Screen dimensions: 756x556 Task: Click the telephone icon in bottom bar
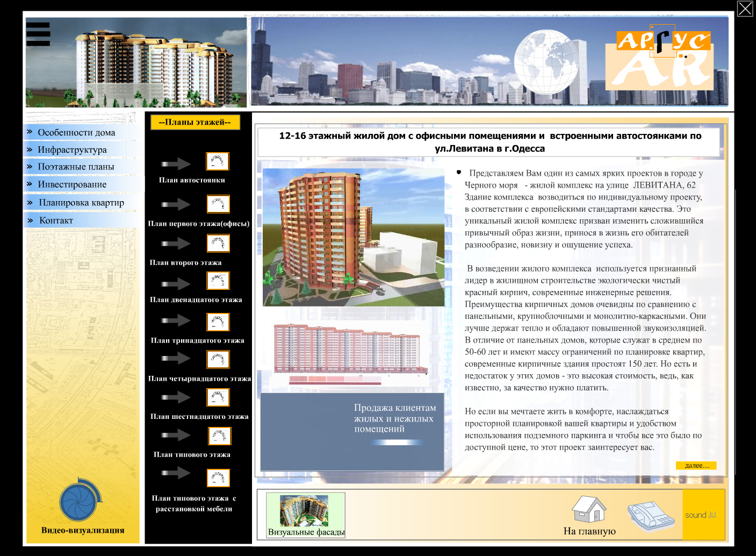tap(651, 516)
